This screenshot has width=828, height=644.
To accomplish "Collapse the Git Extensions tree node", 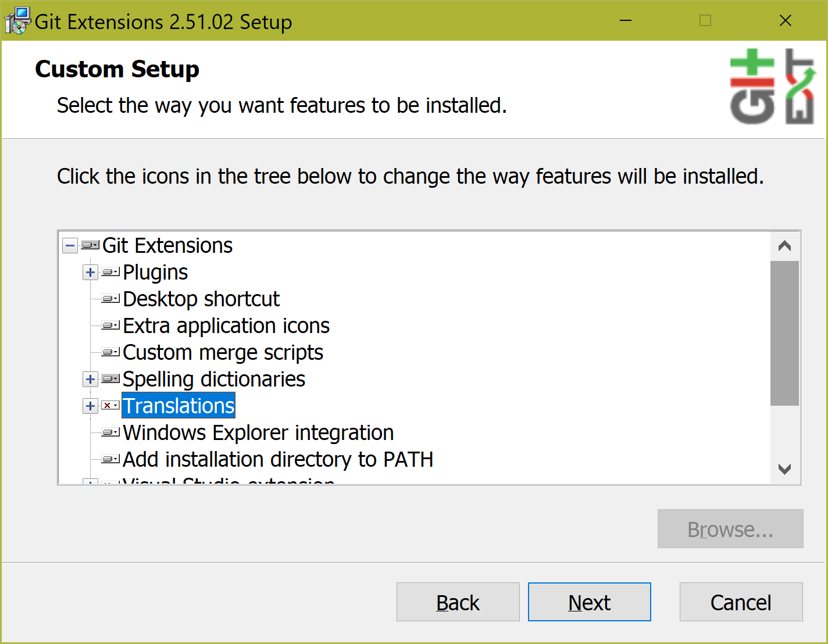I will [69, 245].
